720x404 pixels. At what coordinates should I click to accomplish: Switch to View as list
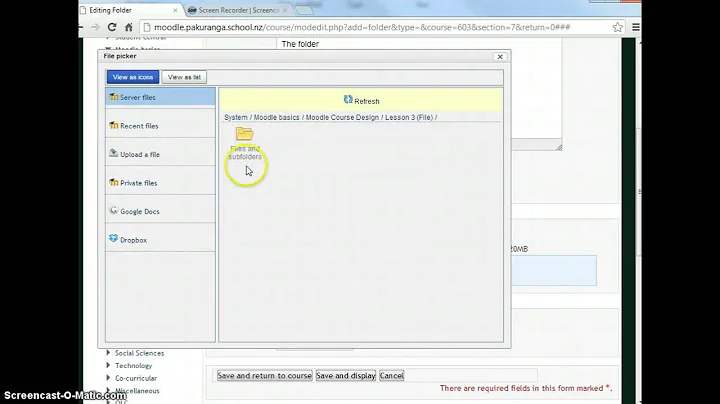tap(184, 77)
